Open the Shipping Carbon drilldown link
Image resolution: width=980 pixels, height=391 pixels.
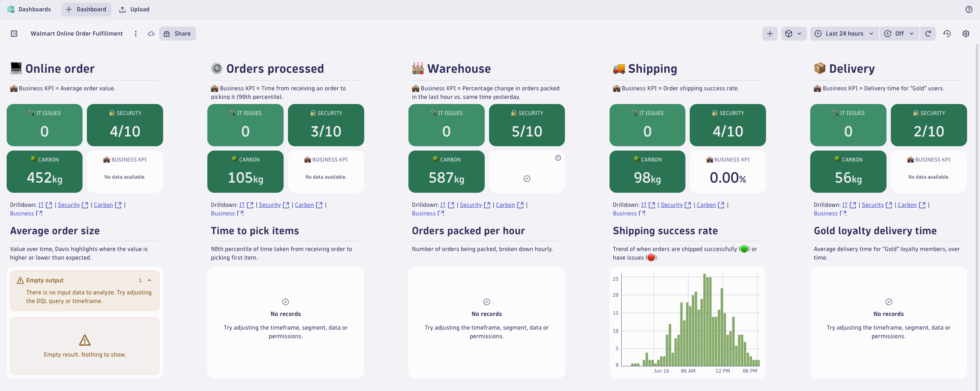click(x=706, y=205)
